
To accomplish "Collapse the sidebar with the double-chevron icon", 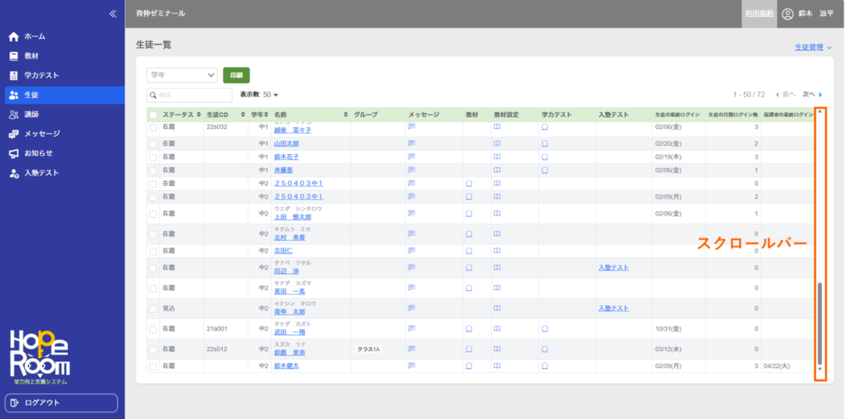I will (x=113, y=14).
